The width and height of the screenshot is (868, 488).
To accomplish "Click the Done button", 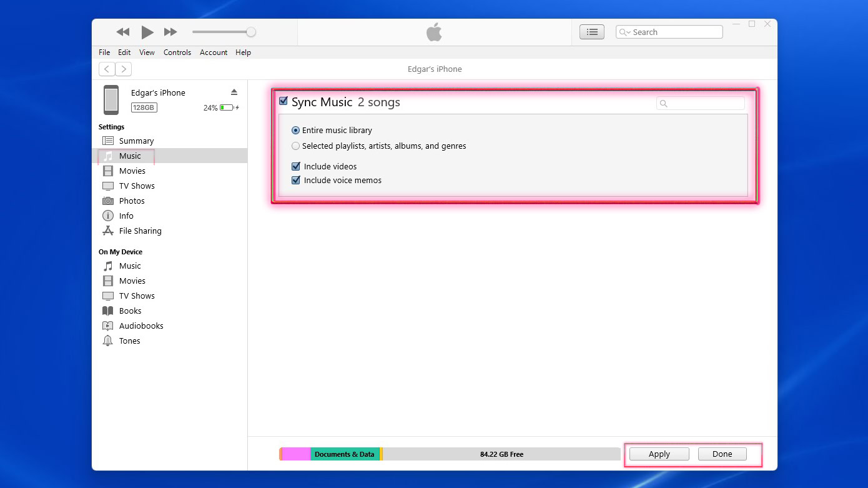I will coord(722,454).
